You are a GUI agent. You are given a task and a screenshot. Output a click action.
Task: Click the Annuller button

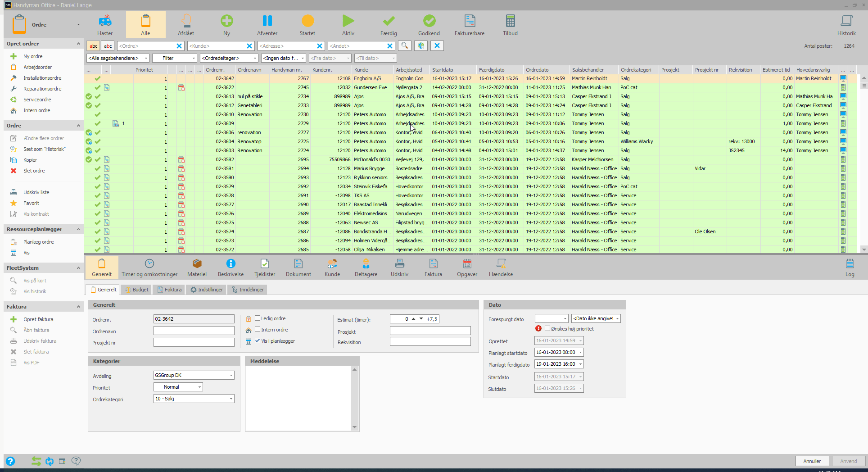[812, 461]
